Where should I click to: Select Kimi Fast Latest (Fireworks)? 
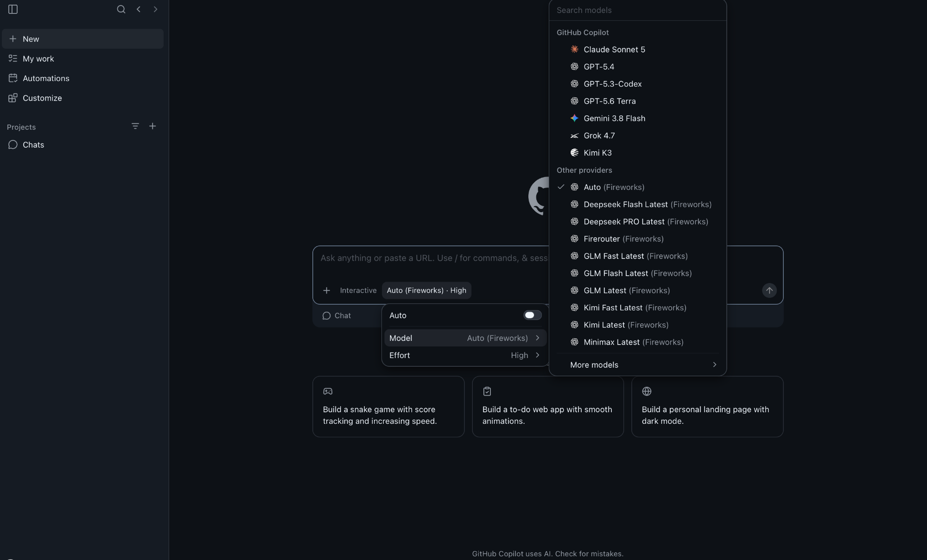[638, 308]
